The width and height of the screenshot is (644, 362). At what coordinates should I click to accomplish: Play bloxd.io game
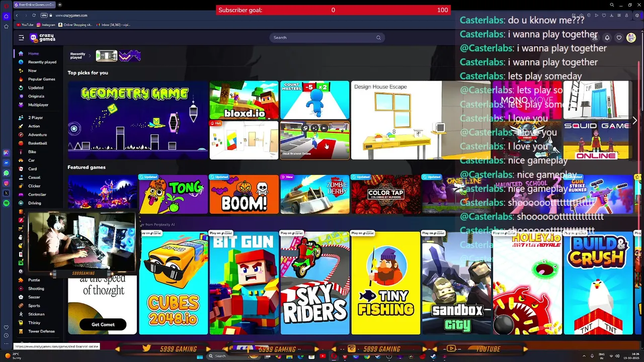tap(244, 100)
